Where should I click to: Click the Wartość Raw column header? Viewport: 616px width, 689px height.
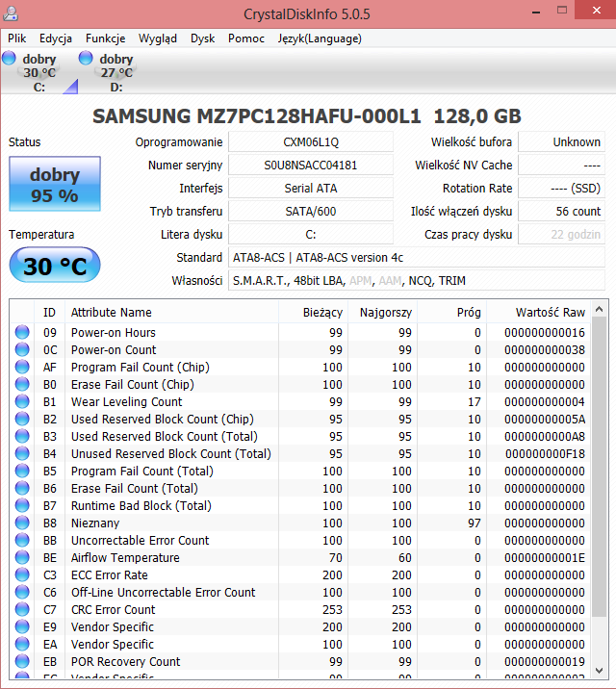539,313
